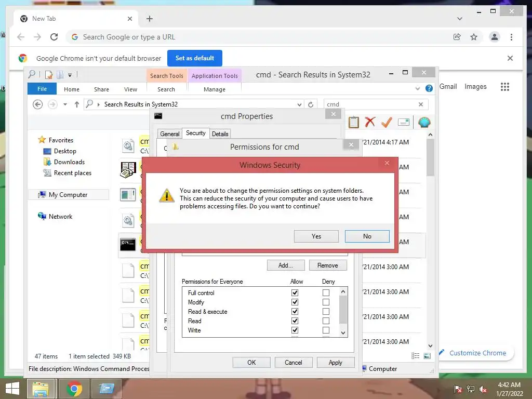The width and height of the screenshot is (532, 399).
Task: Select Network in navigation pane
Action: 60,217
